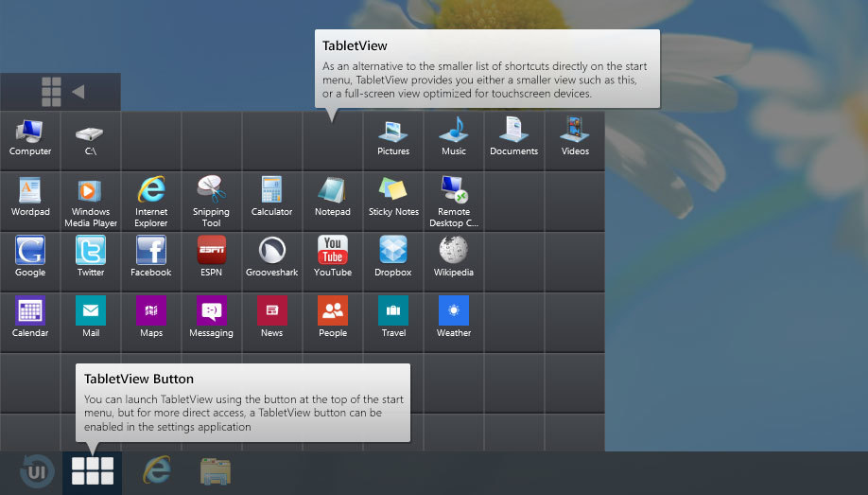Viewport: 868px width, 495px height.
Task: Click the TabletView button on the taskbar
Action: point(93,471)
